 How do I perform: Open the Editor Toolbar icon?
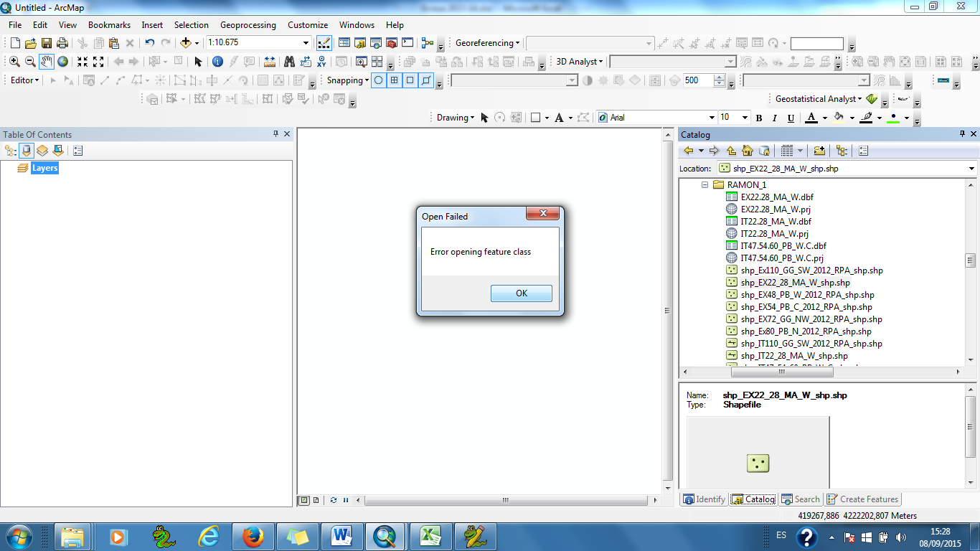tap(324, 43)
